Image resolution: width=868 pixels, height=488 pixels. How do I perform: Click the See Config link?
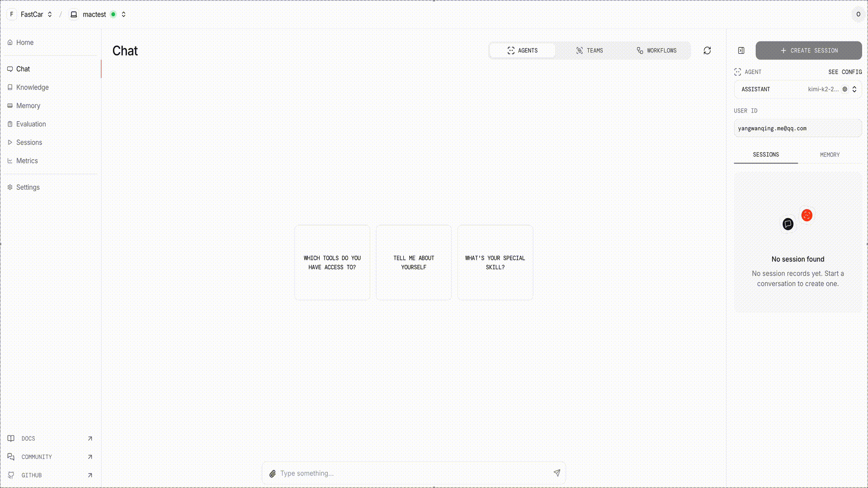coord(844,72)
